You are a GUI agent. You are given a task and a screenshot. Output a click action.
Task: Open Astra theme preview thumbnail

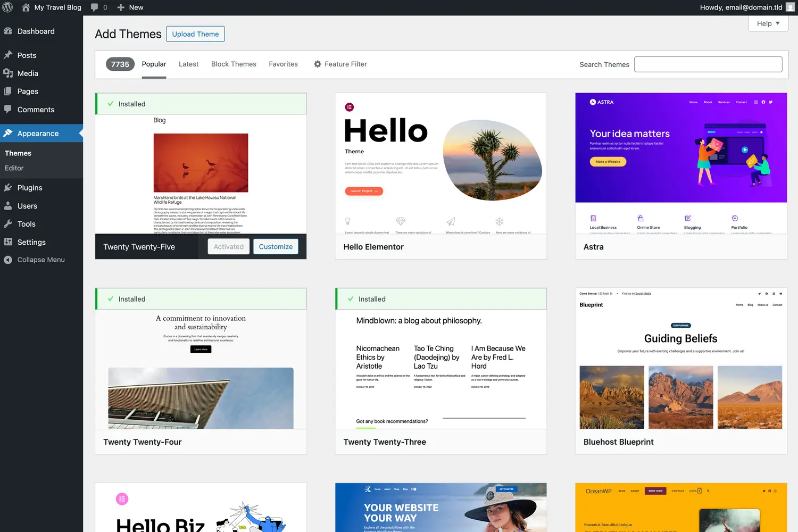pyautogui.click(x=681, y=164)
